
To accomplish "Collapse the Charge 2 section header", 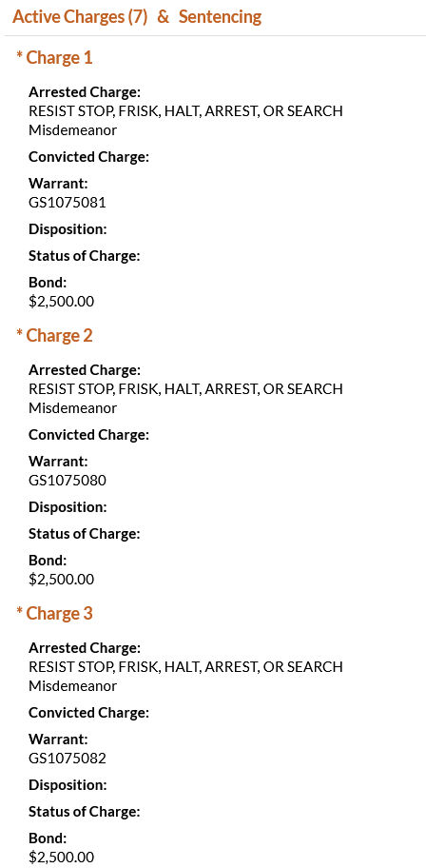I will 54,335.
